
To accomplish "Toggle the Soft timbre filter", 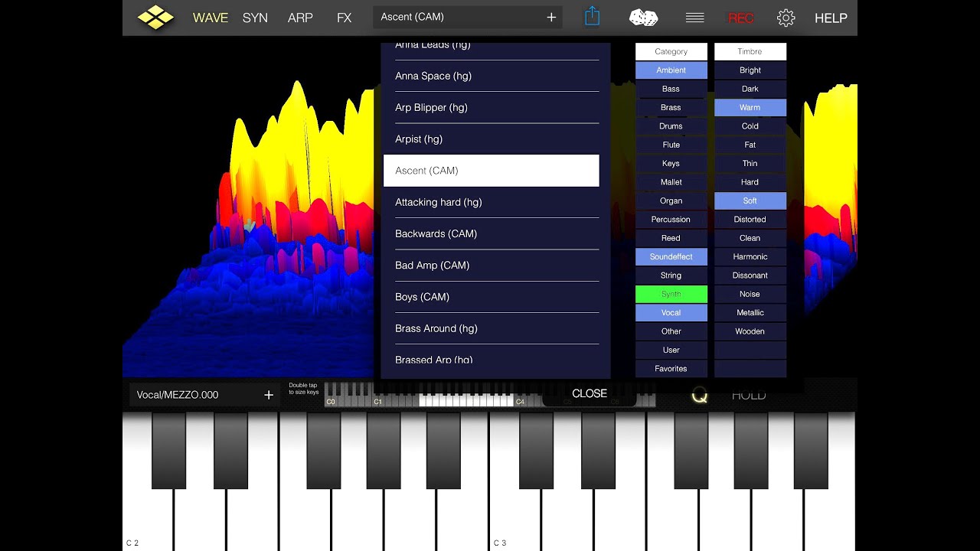I will click(x=750, y=201).
